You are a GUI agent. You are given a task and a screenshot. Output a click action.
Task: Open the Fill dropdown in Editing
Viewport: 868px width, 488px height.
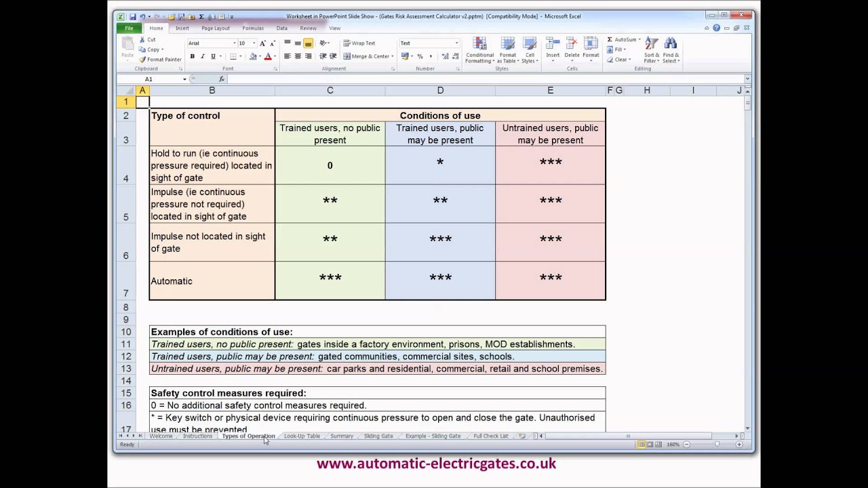(x=616, y=49)
